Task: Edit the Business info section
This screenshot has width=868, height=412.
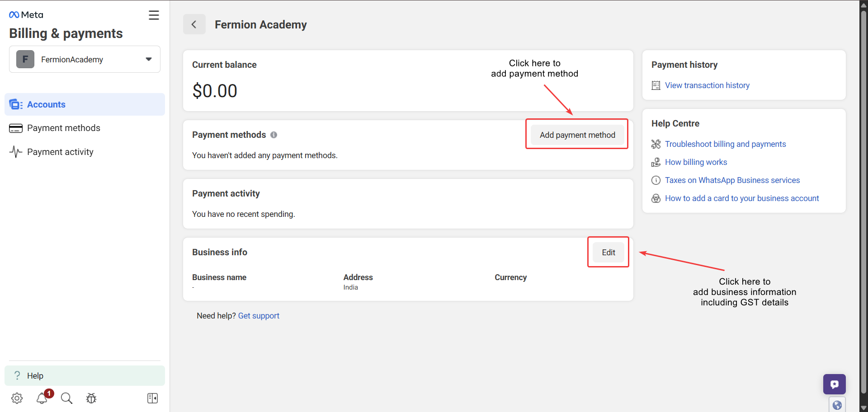Action: 608,252
